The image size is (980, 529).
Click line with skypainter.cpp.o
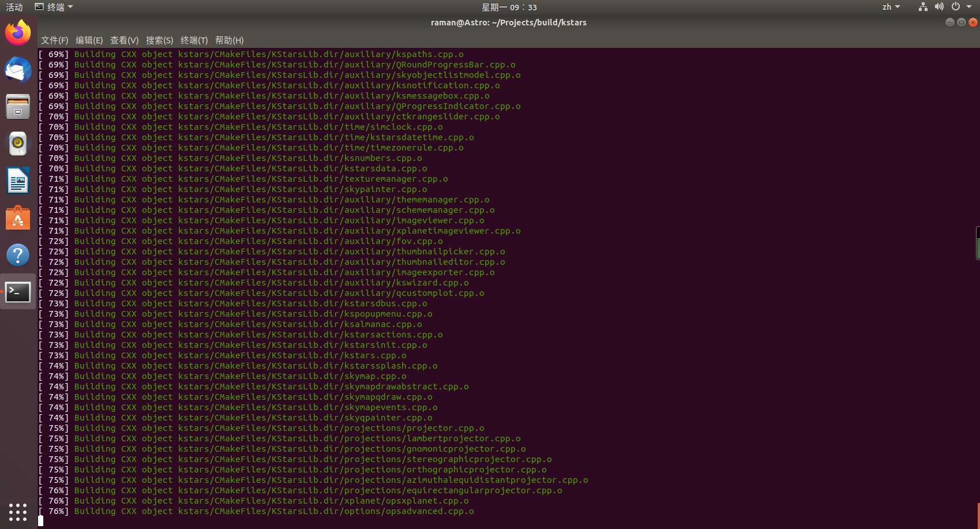(233, 189)
